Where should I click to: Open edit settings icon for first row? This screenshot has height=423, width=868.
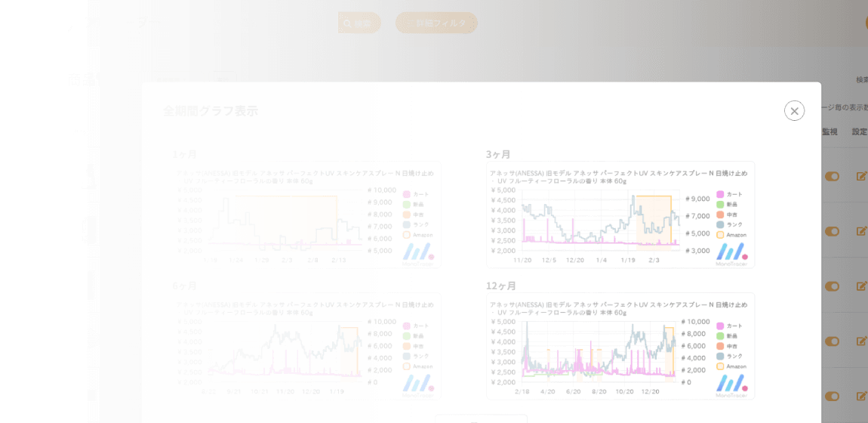pyautogui.click(x=861, y=176)
